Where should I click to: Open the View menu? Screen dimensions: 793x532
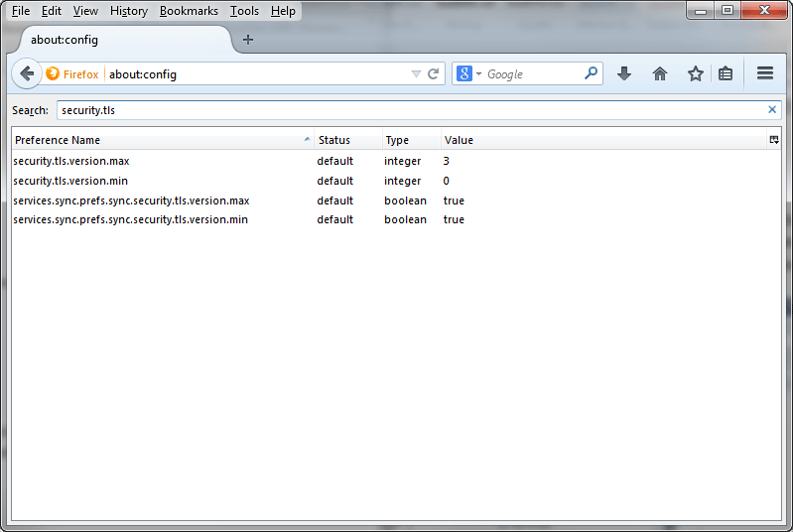tap(85, 11)
